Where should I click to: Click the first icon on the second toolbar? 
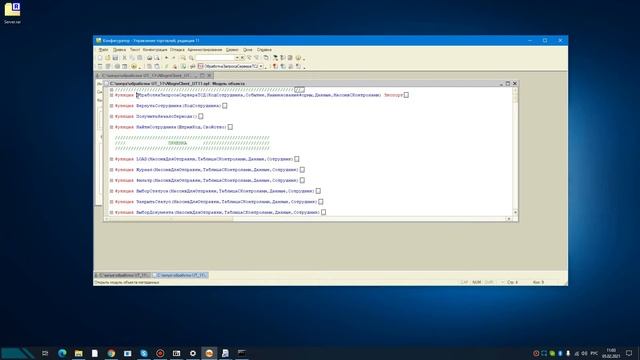[x=100, y=66]
